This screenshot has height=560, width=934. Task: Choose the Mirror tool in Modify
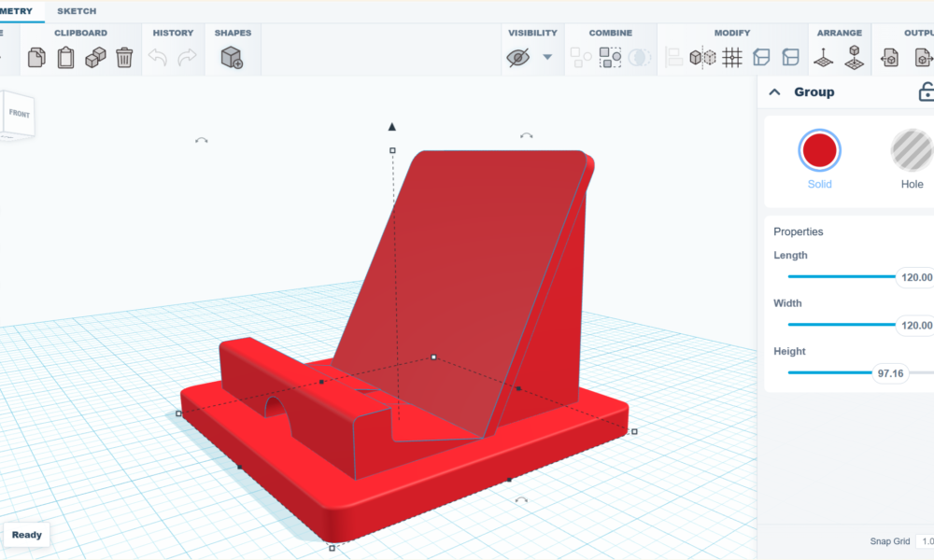[703, 58]
